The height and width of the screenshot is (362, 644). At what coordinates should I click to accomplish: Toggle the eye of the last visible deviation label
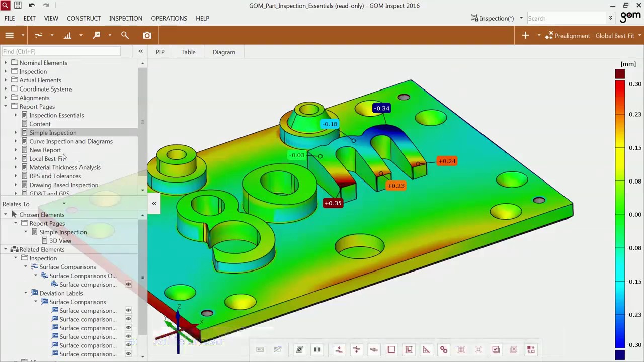(x=128, y=354)
